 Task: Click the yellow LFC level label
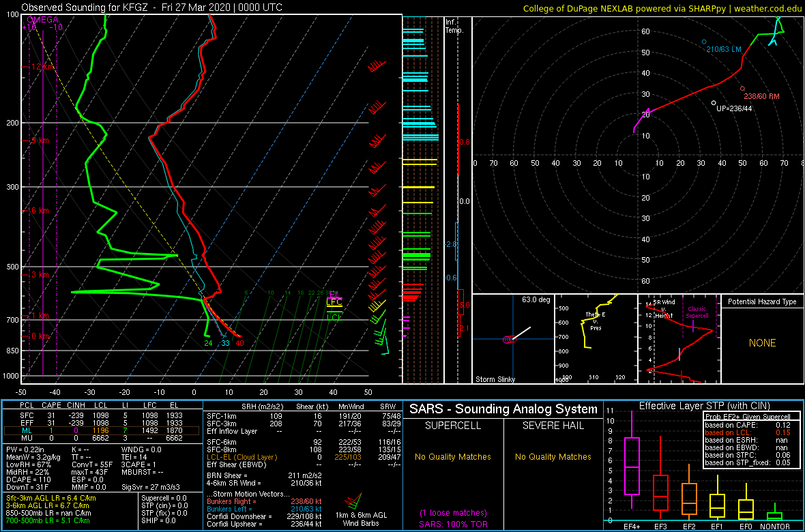[x=334, y=302]
